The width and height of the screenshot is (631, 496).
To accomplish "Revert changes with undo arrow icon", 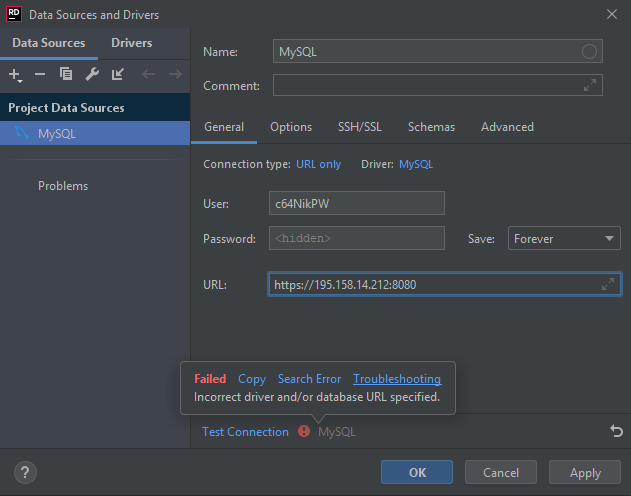I will click(616, 431).
